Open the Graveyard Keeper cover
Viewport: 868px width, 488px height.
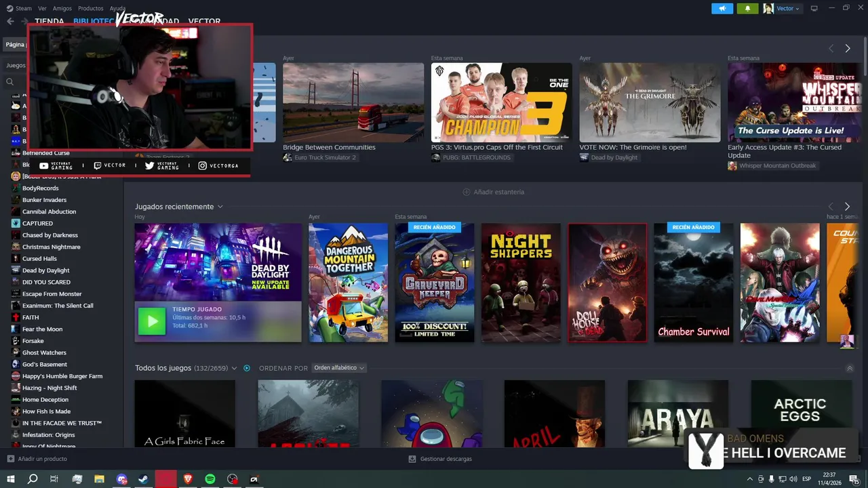[x=435, y=283]
